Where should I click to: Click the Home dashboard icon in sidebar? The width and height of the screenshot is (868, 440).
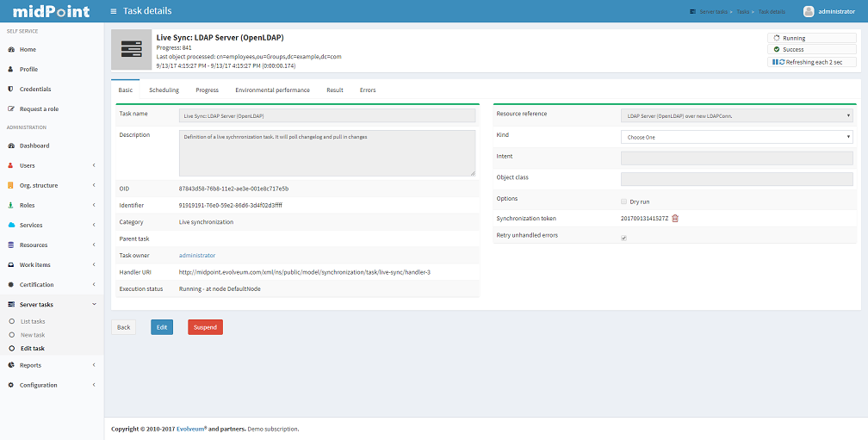pos(10,49)
